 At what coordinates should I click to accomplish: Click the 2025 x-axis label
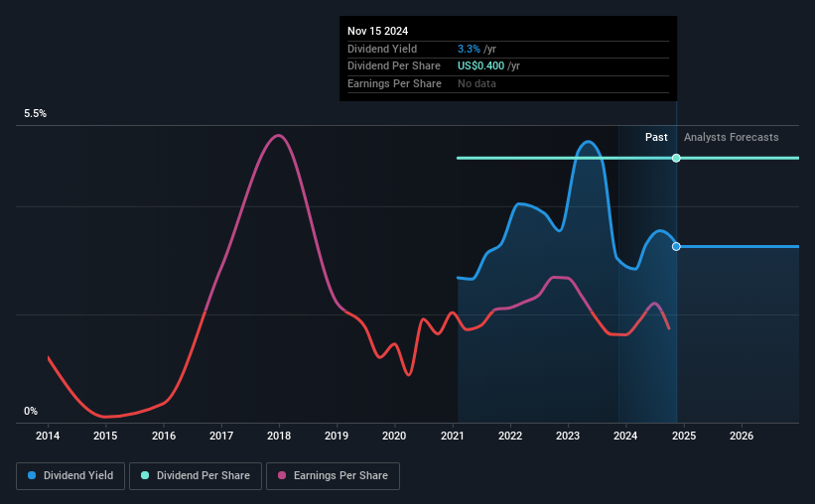[684, 436]
